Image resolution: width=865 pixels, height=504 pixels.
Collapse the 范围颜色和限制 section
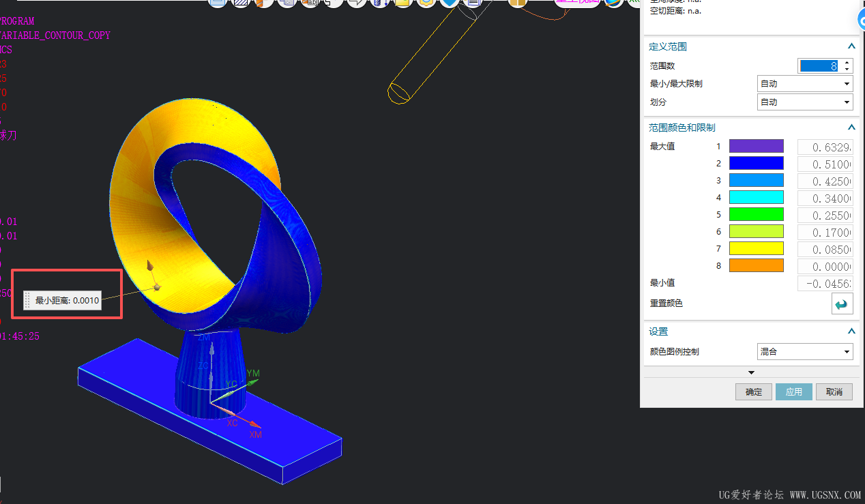tap(851, 128)
